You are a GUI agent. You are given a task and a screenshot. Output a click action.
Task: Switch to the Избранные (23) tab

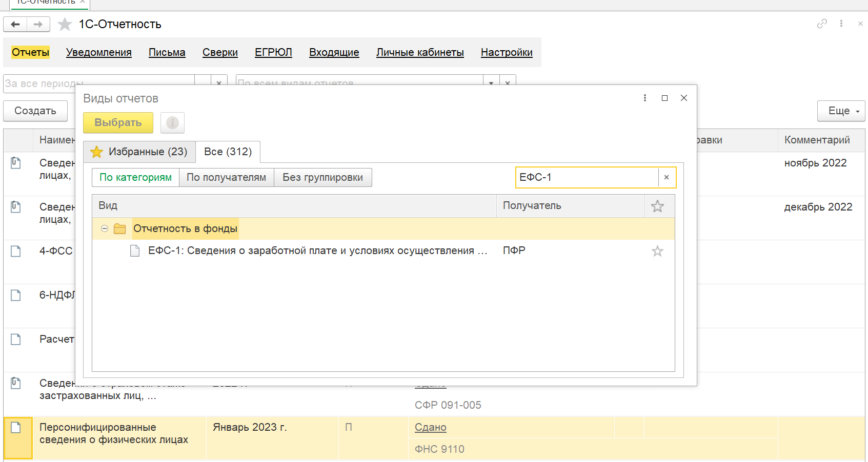pyautogui.click(x=139, y=152)
